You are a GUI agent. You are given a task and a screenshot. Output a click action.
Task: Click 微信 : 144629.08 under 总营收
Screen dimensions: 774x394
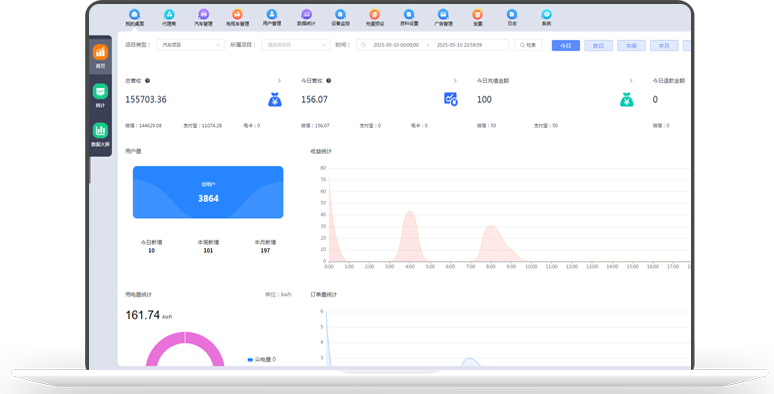[x=143, y=125]
